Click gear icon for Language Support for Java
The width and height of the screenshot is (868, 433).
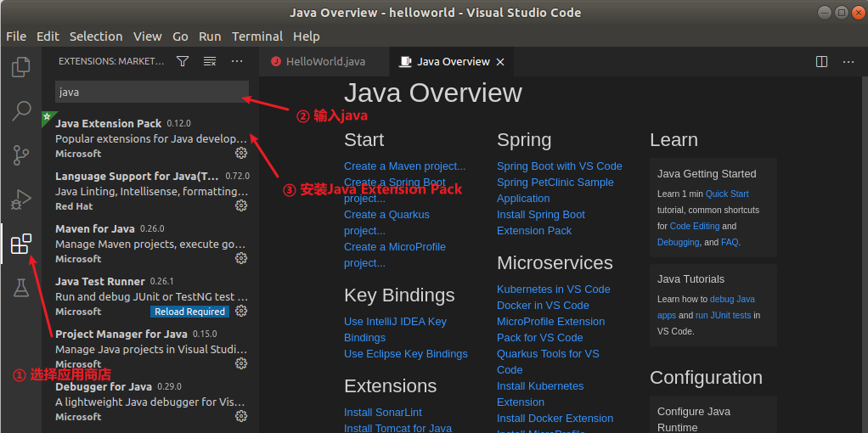(241, 205)
